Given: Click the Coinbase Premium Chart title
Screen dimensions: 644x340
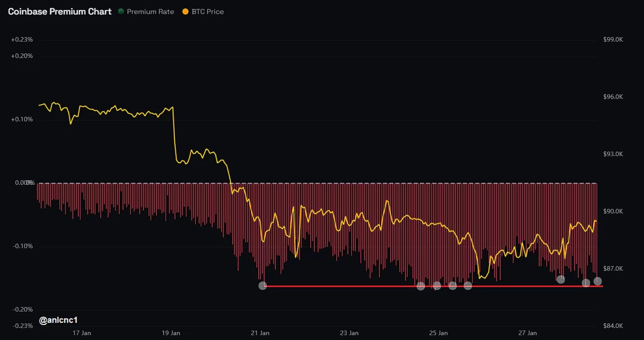Looking at the screenshot, I should click(60, 12).
